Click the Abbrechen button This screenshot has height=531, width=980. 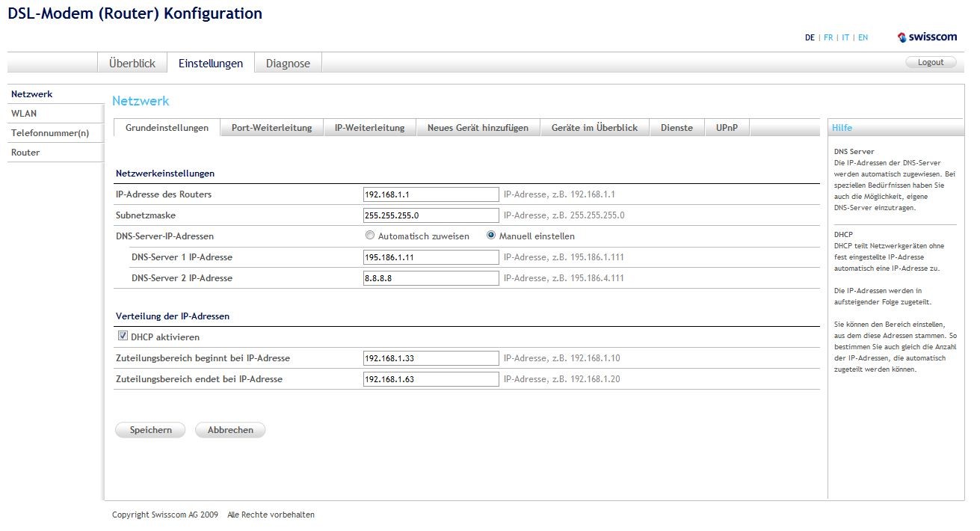click(230, 430)
